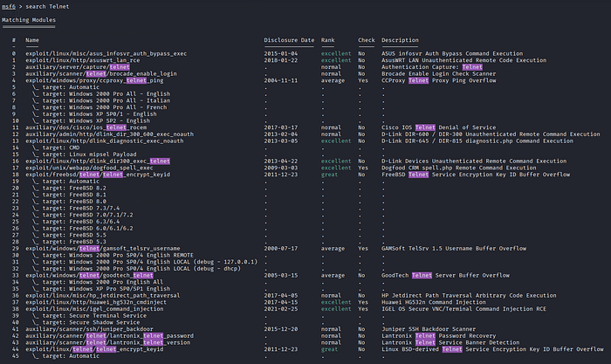611x364 pixels.
Task: Click 'target: FreeBSD 5.3' row
Action: point(69,242)
